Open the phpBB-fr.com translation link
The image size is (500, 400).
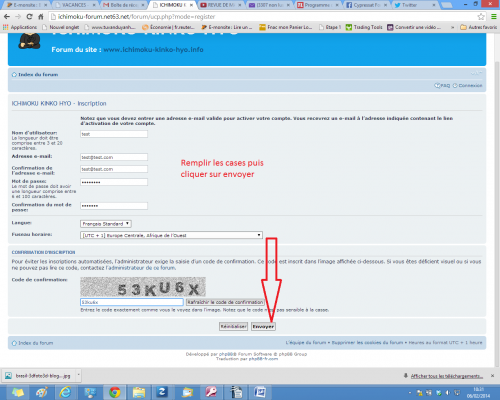(263, 359)
